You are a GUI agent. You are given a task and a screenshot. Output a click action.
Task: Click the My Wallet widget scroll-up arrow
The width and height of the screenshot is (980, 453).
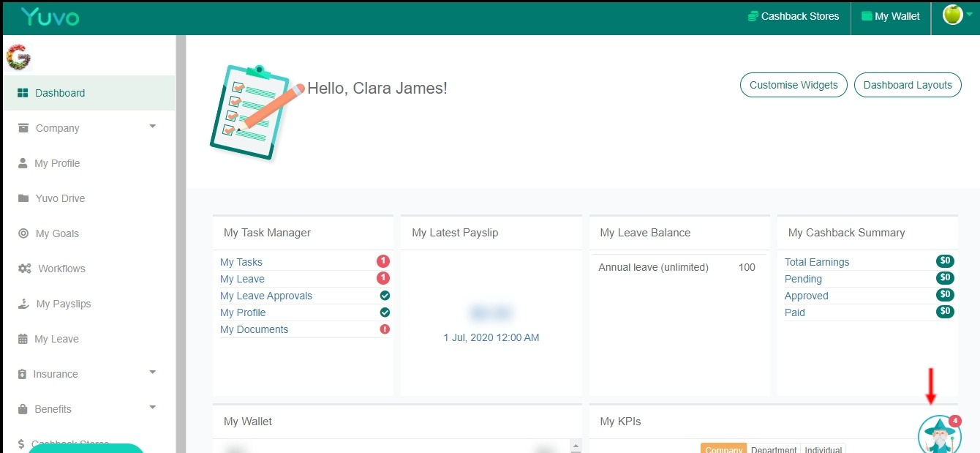click(576, 446)
